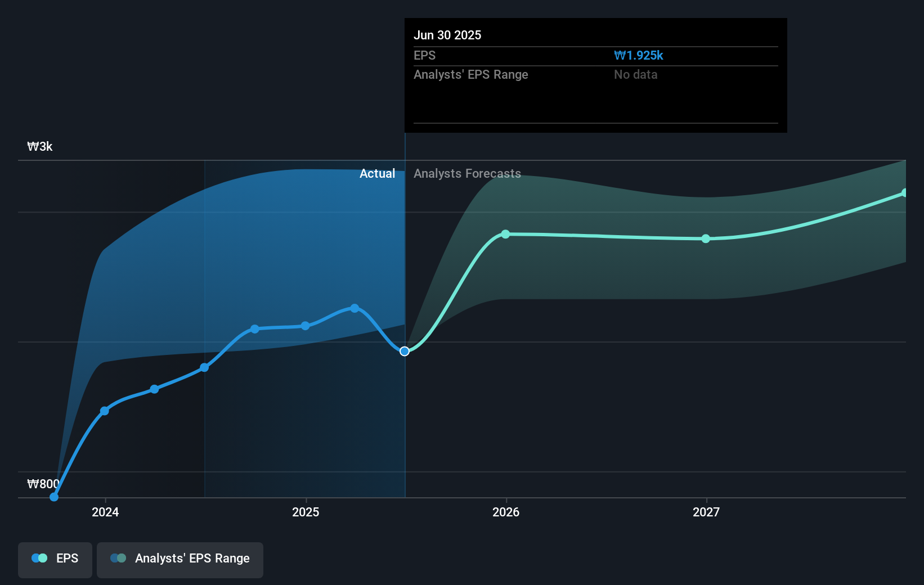Switch to the Actual section label
Viewport: 924px width, 585px height.
(x=377, y=174)
